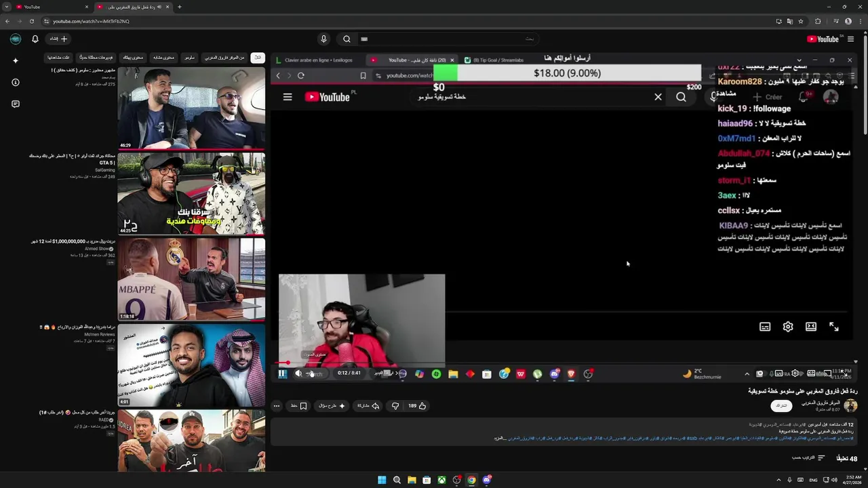Image resolution: width=868 pixels, height=488 pixels.
Task: Translate the page using the translate icon
Action: point(790,21)
